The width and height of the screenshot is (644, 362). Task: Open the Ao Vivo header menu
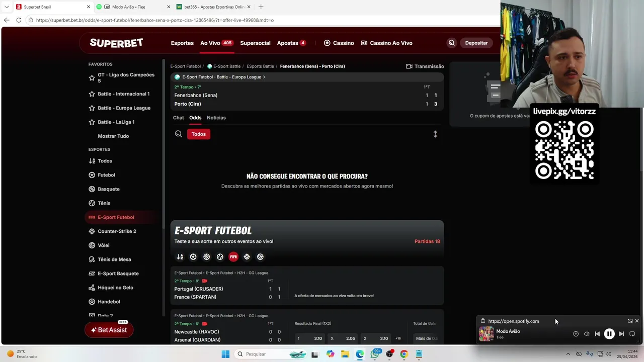pyautogui.click(x=216, y=43)
